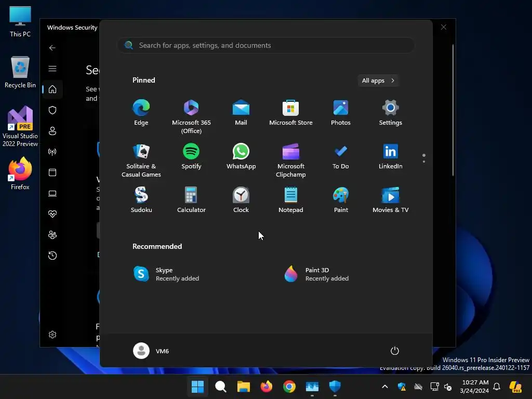The width and height of the screenshot is (532, 399).
Task: Open Device performance & health
Action: pyautogui.click(x=52, y=214)
